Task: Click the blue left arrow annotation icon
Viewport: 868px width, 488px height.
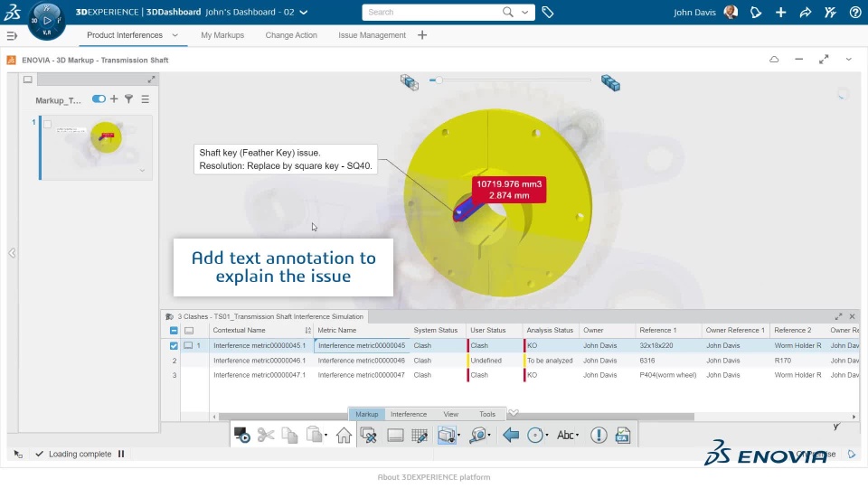Action: coord(510,436)
